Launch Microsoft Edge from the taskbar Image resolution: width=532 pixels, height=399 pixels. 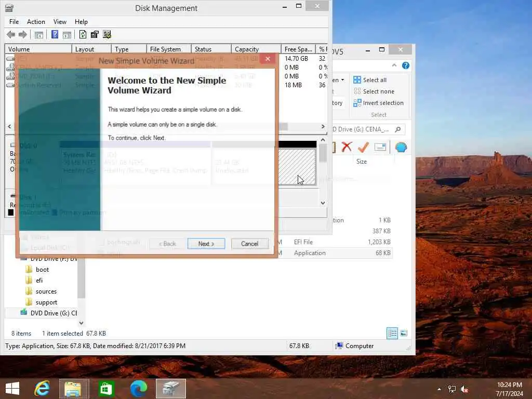tap(138, 389)
